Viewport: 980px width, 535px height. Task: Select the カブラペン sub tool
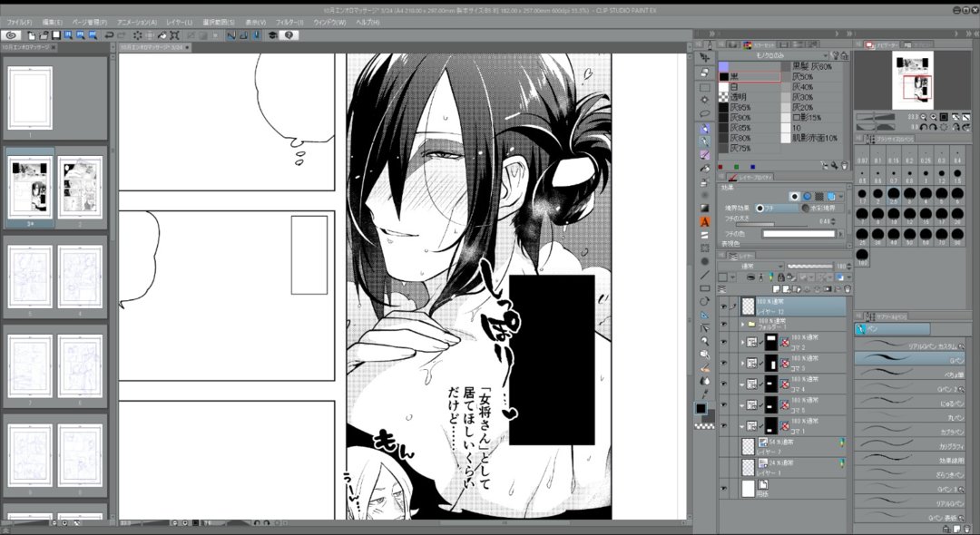pos(909,430)
